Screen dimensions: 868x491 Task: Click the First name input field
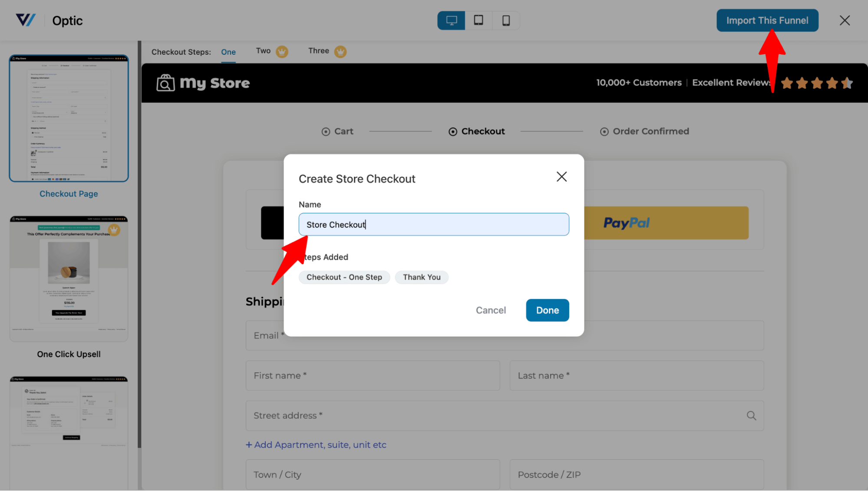pyautogui.click(x=373, y=375)
